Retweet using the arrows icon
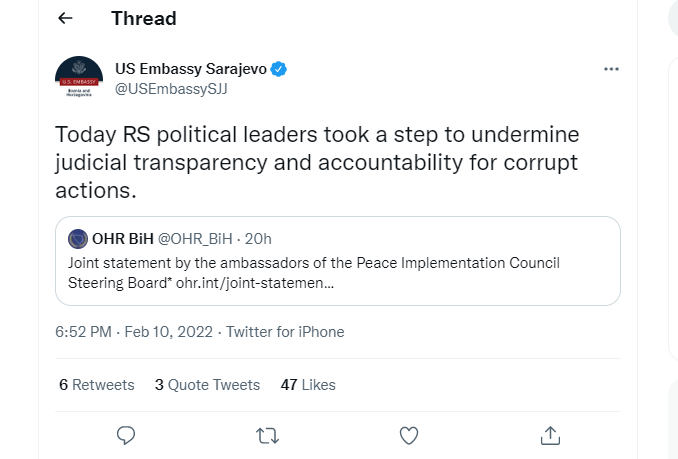The height and width of the screenshot is (459, 678). click(x=267, y=435)
